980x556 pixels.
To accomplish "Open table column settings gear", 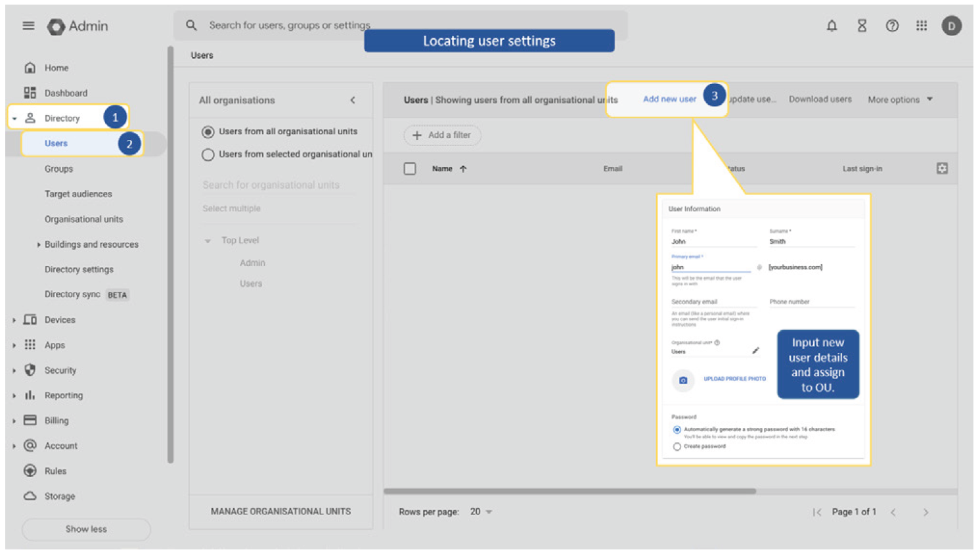I will tap(942, 168).
